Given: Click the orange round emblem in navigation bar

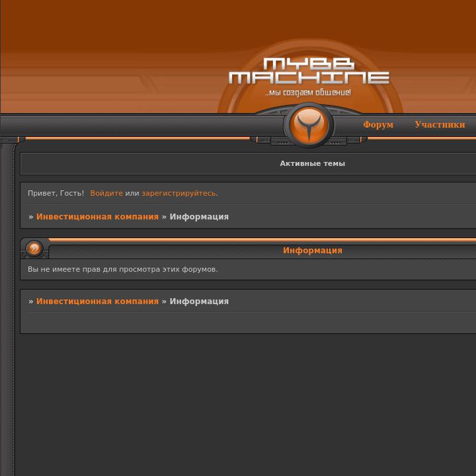Looking at the screenshot, I should point(309,125).
